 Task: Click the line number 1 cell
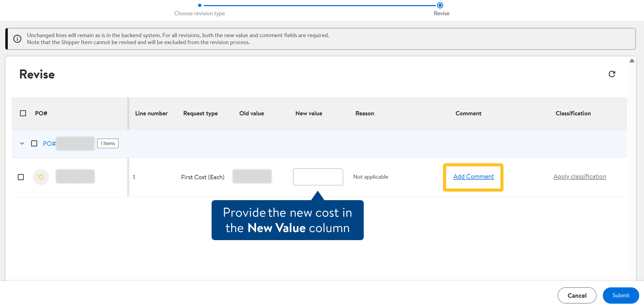(134, 177)
